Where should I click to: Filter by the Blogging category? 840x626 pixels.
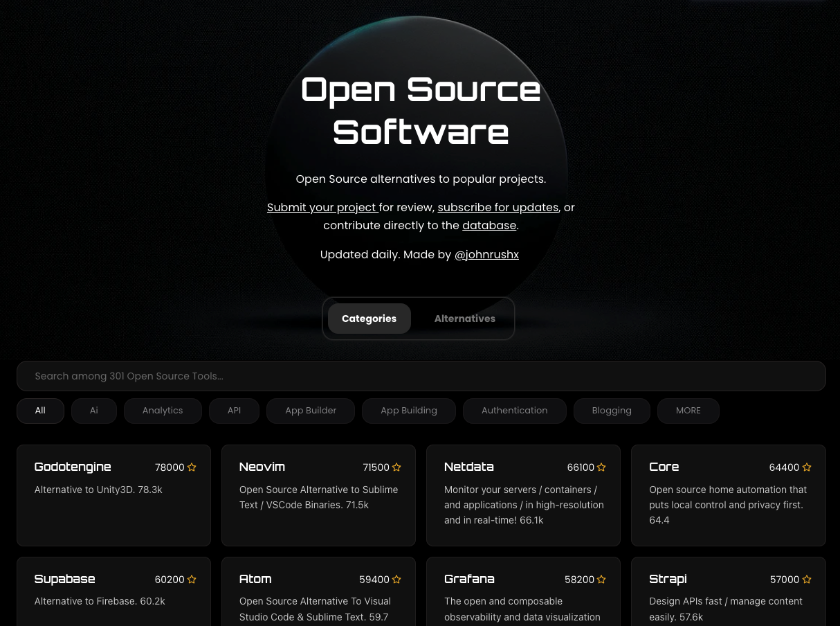(x=612, y=411)
